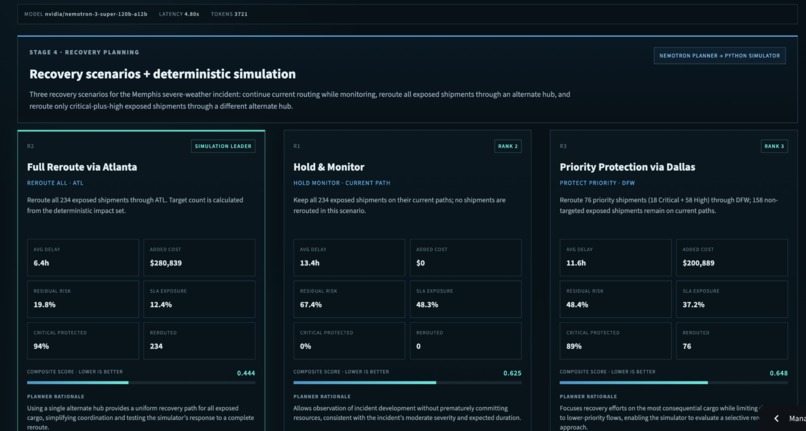Click the Stage 4 - Recovery Planning label
806x431 pixels.
coord(84,52)
